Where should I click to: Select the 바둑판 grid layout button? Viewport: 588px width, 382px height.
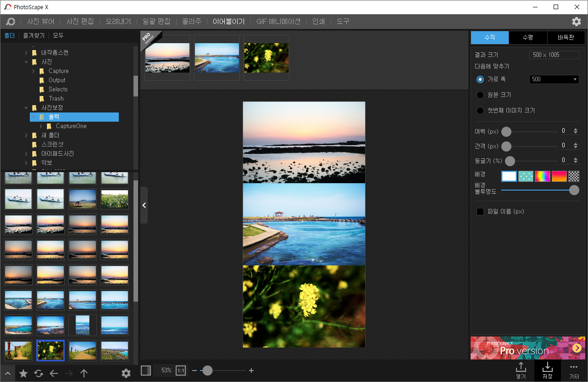566,38
